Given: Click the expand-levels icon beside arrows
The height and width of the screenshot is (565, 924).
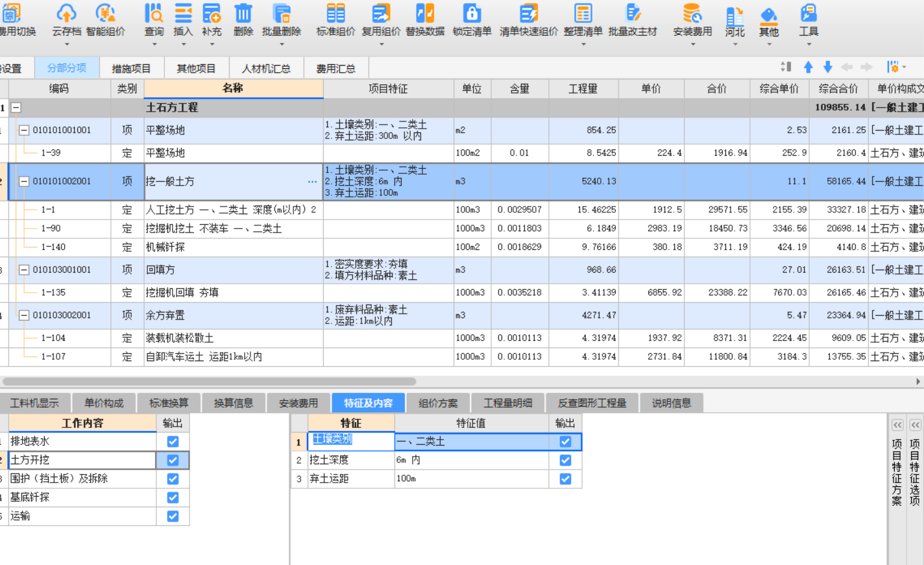Looking at the screenshot, I should pyautogui.click(x=786, y=67).
